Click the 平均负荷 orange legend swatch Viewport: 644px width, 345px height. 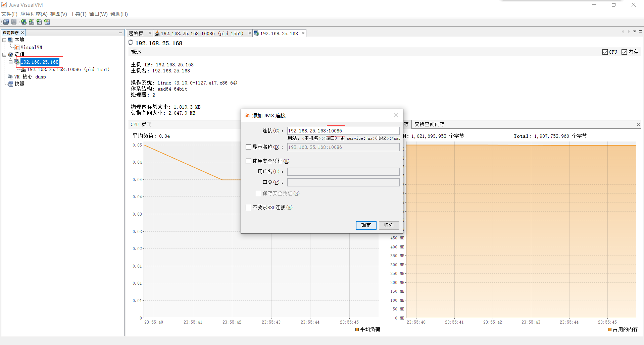(357, 330)
